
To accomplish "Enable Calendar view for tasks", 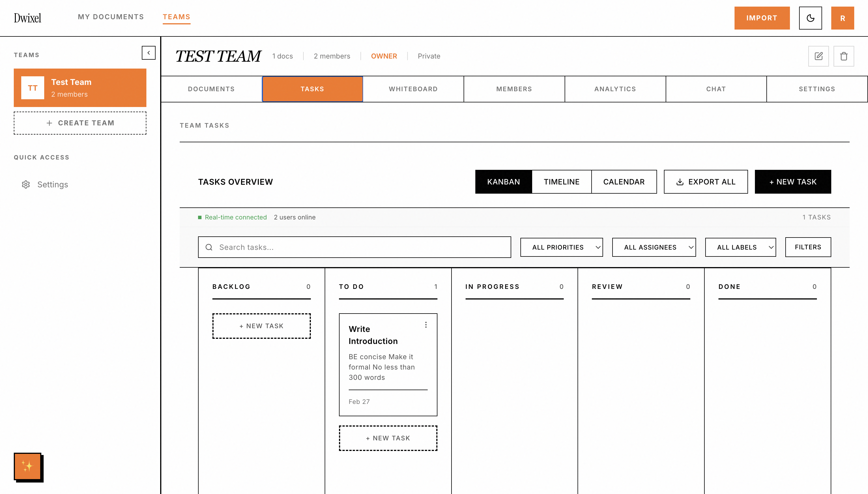I will pos(624,182).
